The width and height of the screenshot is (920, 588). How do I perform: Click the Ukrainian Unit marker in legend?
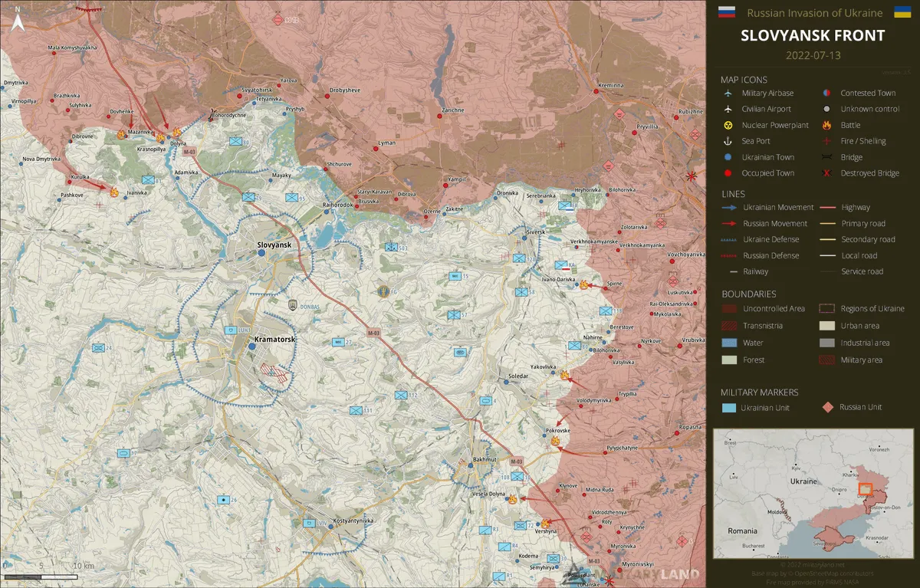point(728,408)
